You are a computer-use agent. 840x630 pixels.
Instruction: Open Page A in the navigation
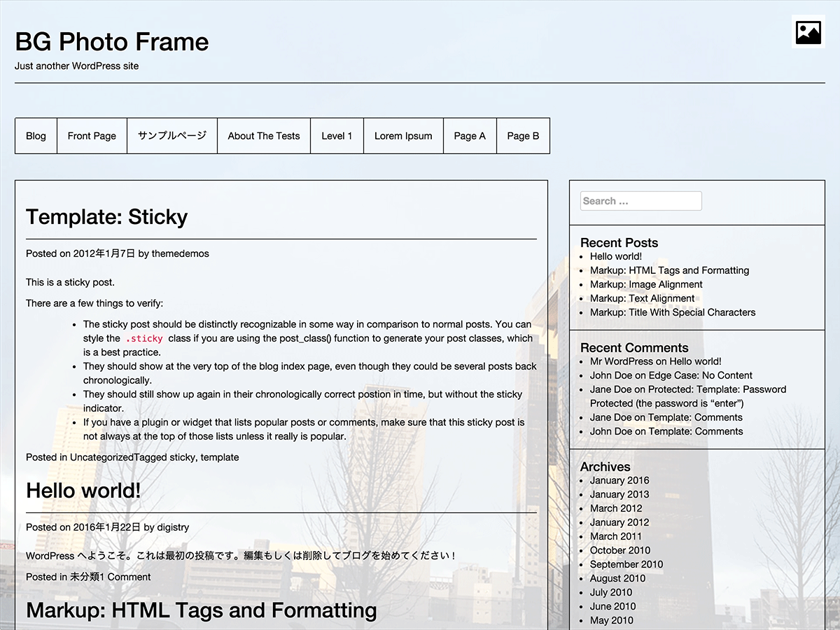tap(470, 136)
